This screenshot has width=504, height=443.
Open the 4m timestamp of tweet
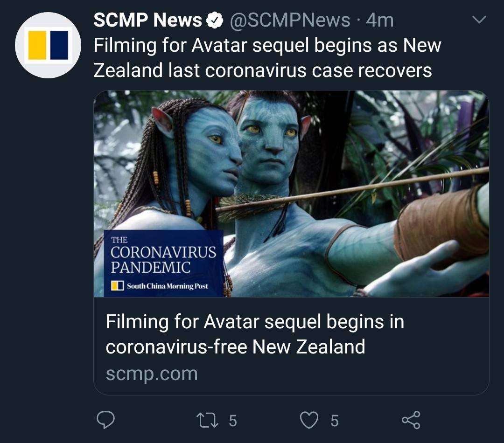click(379, 20)
